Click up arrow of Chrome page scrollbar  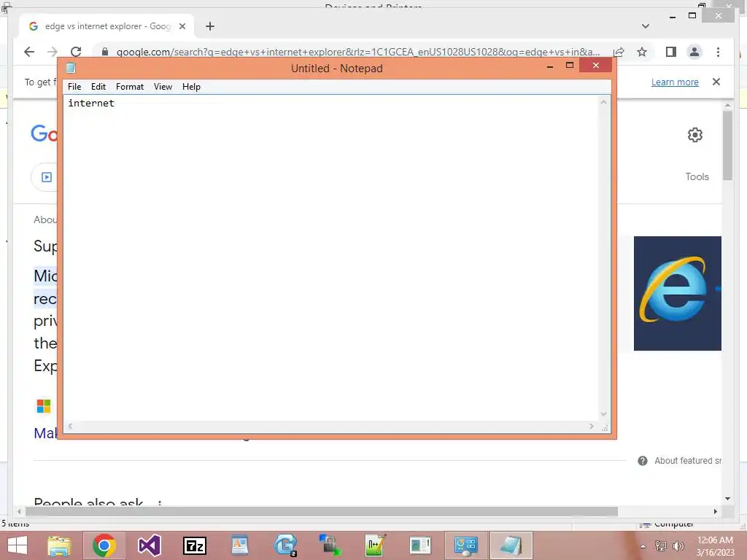[x=727, y=105]
